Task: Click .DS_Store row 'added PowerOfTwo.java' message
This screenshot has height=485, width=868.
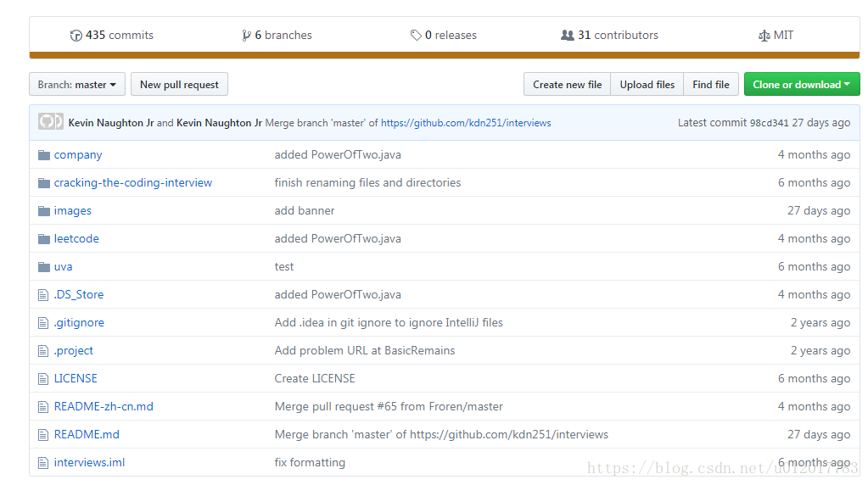Action: (x=338, y=295)
